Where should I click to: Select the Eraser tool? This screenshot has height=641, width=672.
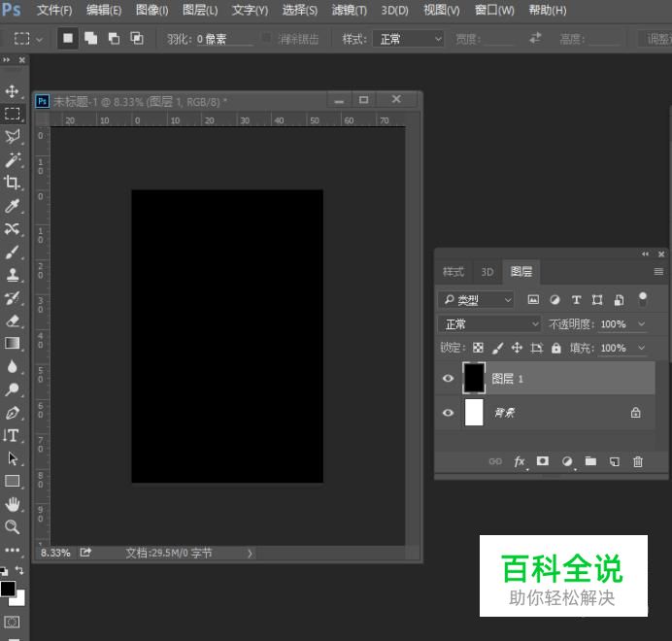click(x=13, y=320)
